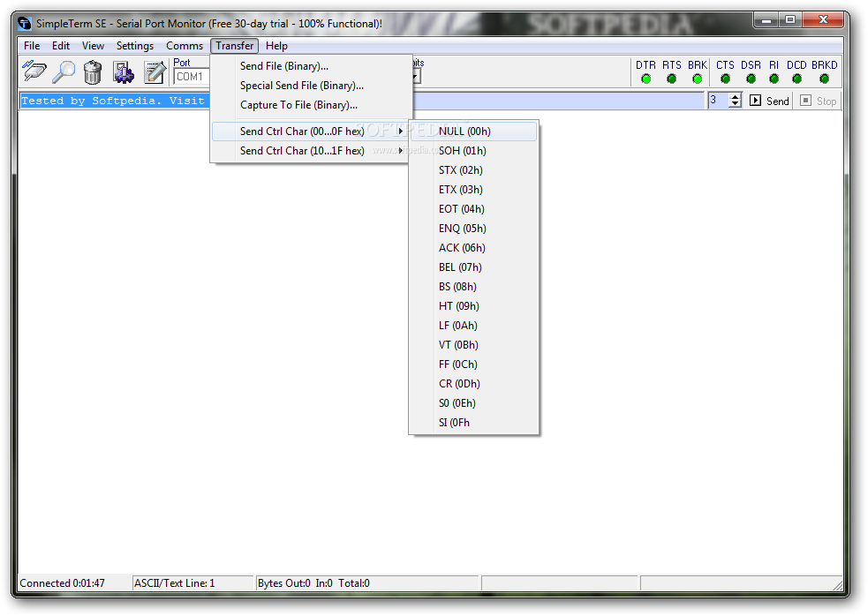Send the SO (0Eh) control character
This screenshot has width=868, height=616.
click(x=474, y=402)
